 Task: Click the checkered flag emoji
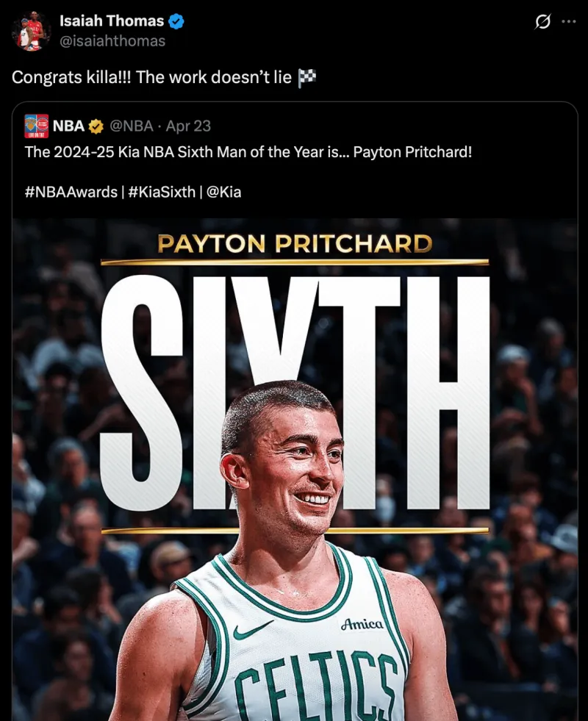pos(306,77)
